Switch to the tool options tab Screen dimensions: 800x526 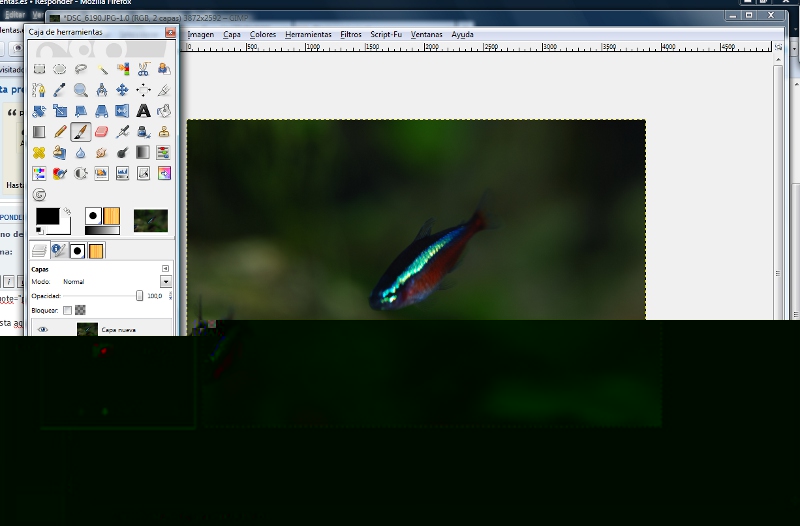(x=59, y=251)
